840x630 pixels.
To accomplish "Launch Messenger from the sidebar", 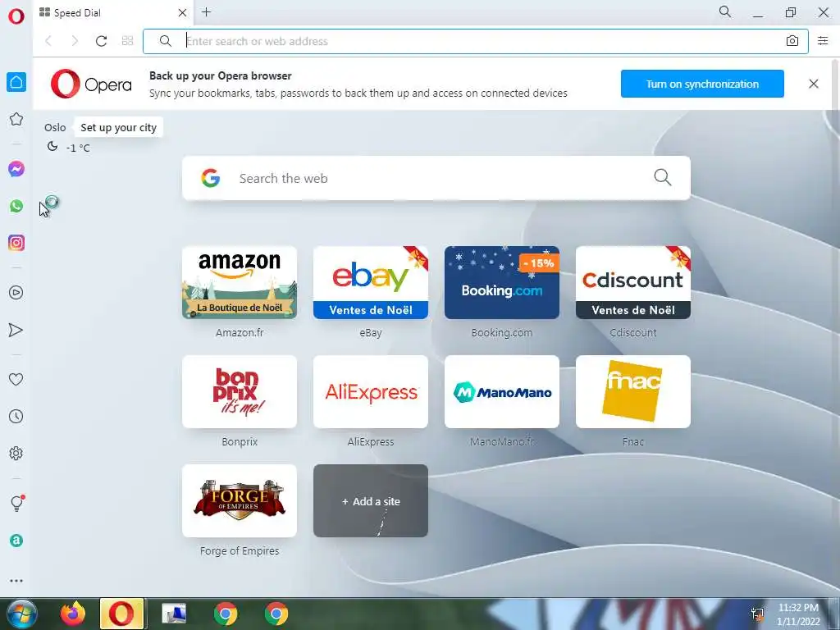I will [16, 169].
